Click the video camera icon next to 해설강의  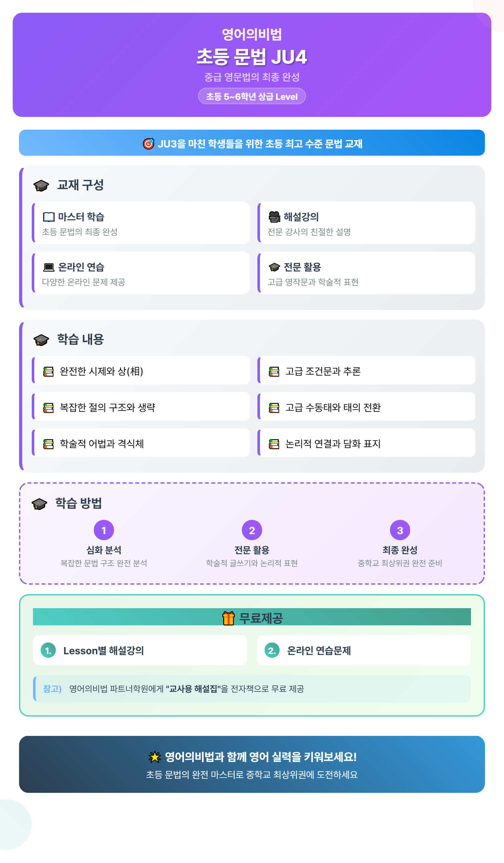(x=274, y=217)
